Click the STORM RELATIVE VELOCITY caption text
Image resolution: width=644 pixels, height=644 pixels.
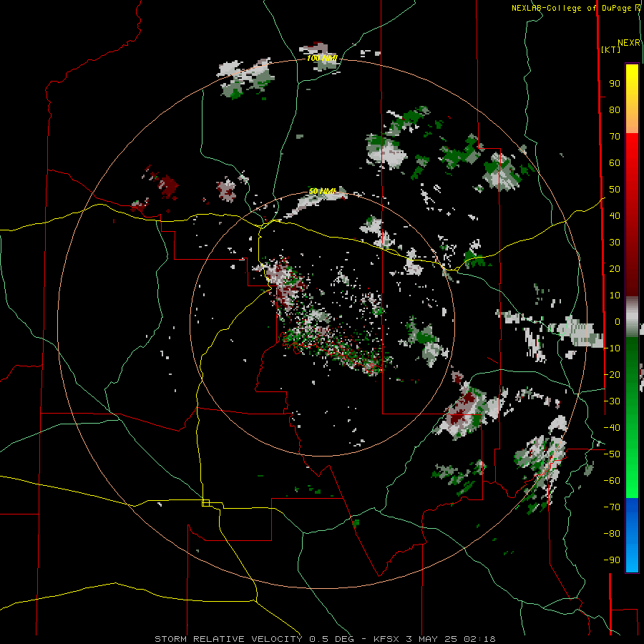tap(228, 639)
